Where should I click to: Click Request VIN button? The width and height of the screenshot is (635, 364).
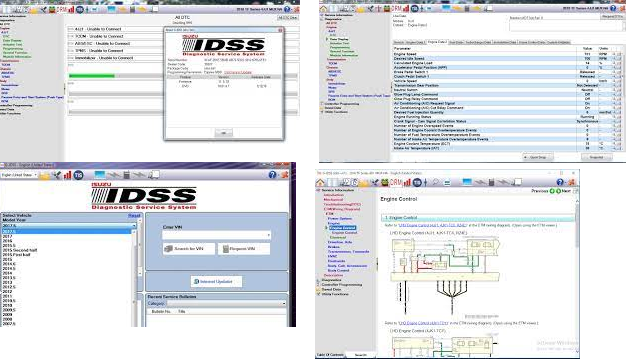tap(244, 249)
